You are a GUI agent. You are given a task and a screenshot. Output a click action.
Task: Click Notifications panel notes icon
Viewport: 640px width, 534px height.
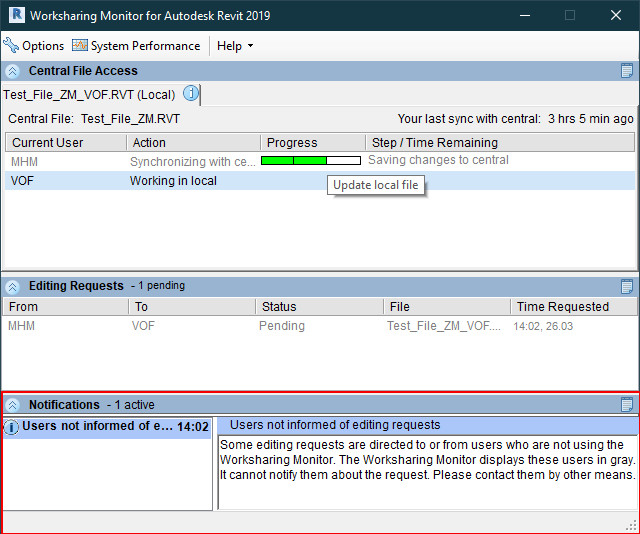click(627, 405)
